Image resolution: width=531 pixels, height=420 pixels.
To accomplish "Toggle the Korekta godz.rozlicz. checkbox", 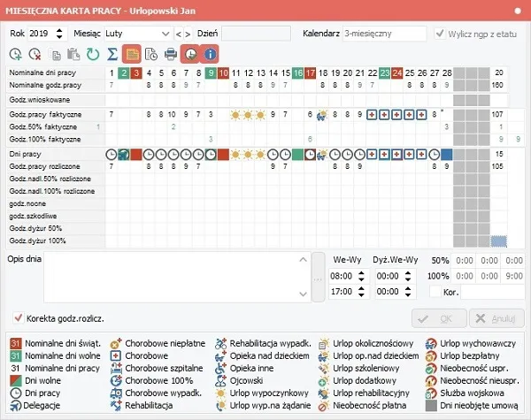I will click(x=19, y=317).
